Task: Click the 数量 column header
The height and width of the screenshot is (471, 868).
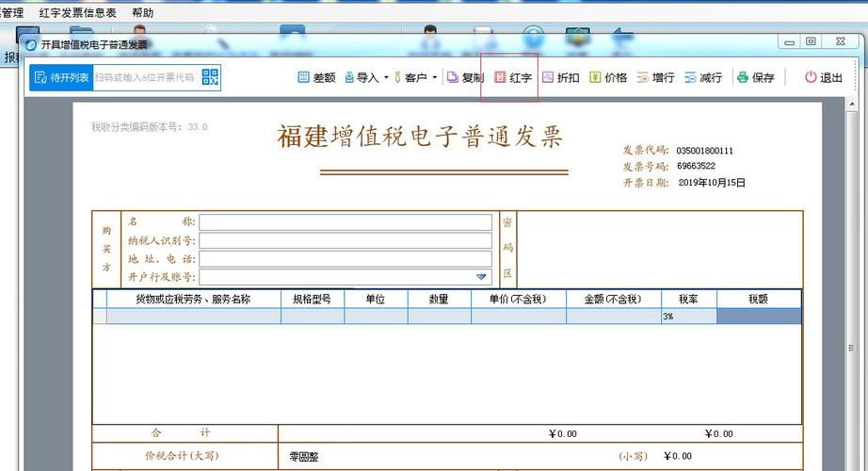Action: point(439,300)
